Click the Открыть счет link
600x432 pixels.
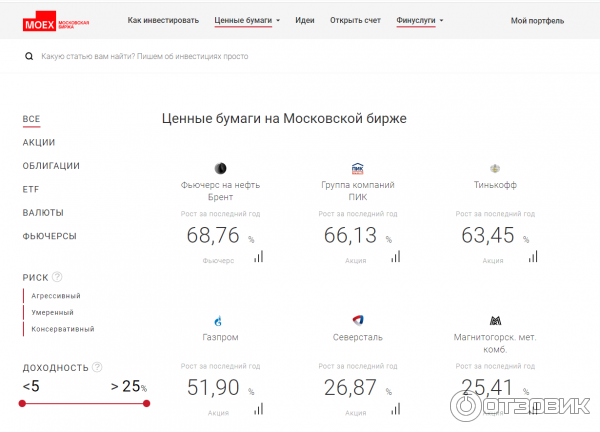pyautogui.click(x=355, y=20)
